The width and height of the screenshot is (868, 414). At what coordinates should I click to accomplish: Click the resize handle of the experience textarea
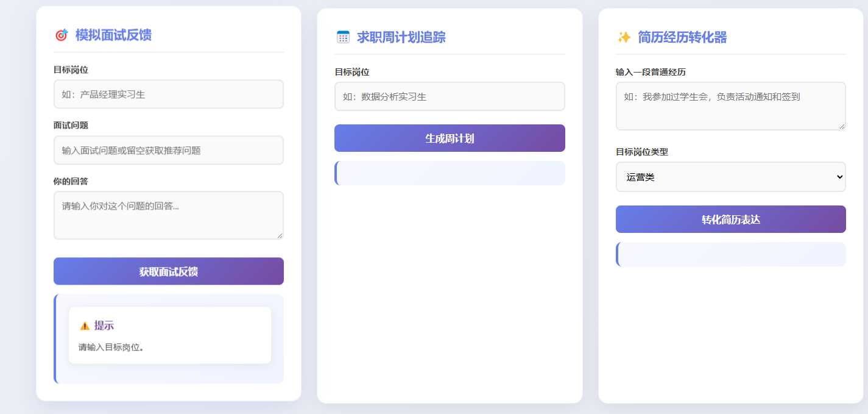point(842,126)
